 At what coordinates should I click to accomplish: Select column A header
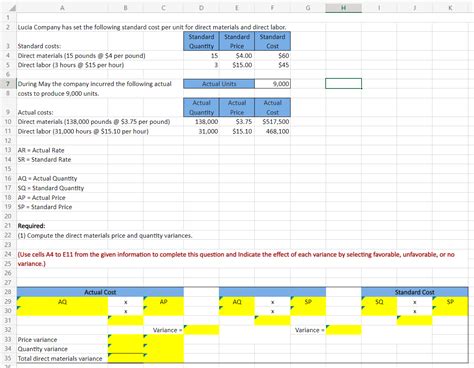point(62,7)
